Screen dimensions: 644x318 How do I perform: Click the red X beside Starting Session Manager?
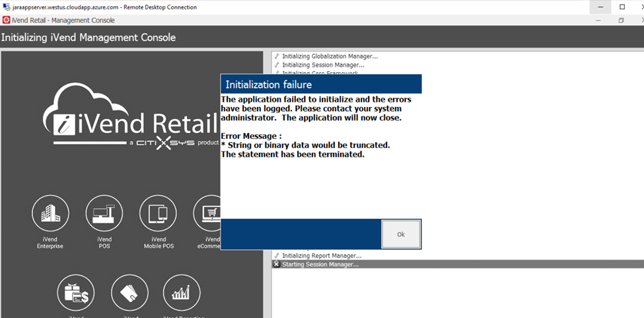276,264
